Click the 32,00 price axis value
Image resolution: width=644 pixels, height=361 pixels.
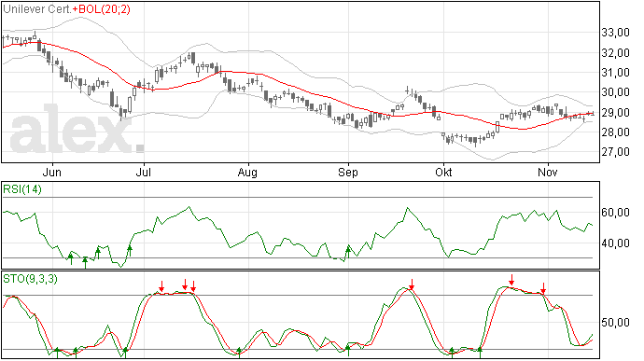coord(616,52)
